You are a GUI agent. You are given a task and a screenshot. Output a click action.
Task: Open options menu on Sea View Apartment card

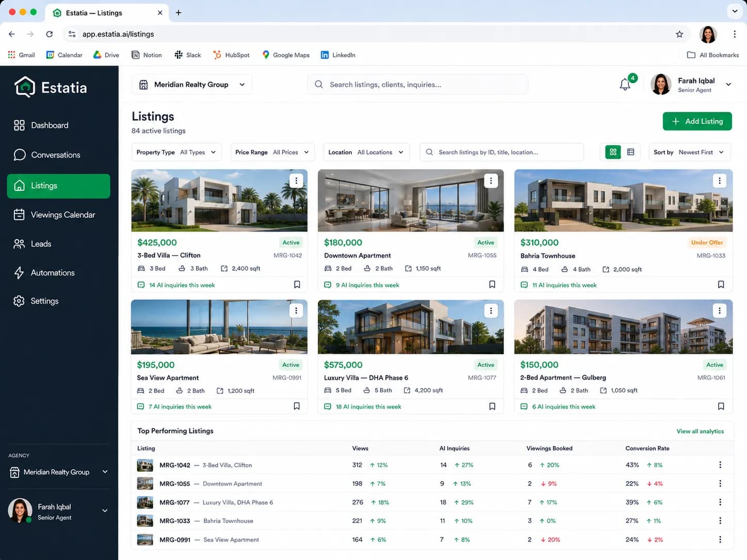tap(296, 310)
